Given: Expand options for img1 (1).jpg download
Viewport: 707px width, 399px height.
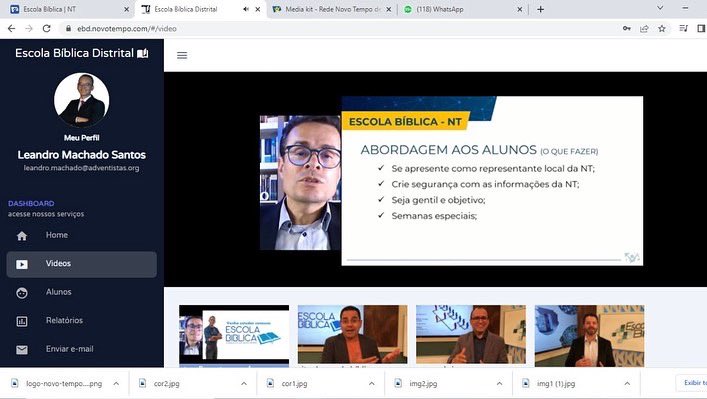Looking at the screenshot, I should point(627,384).
